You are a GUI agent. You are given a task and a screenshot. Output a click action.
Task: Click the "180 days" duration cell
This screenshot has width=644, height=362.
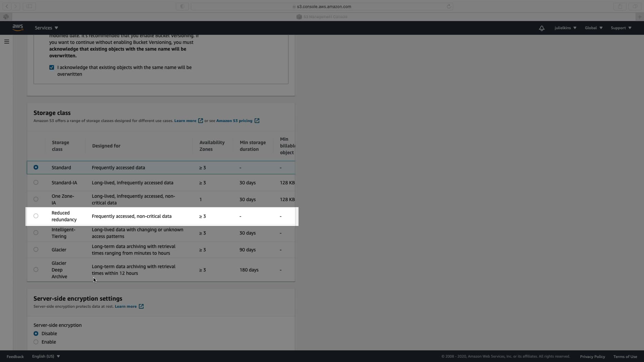coord(249,270)
